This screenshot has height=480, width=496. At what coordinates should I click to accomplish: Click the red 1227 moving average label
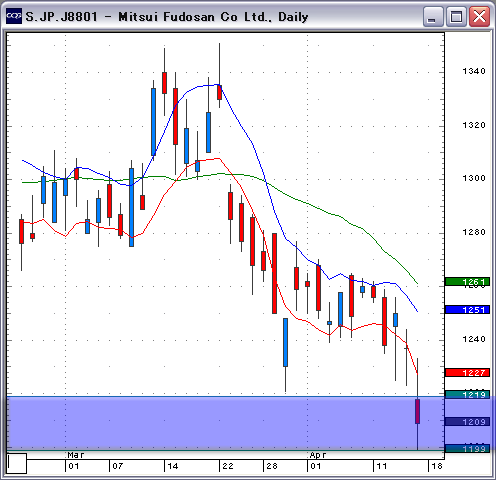pos(467,372)
